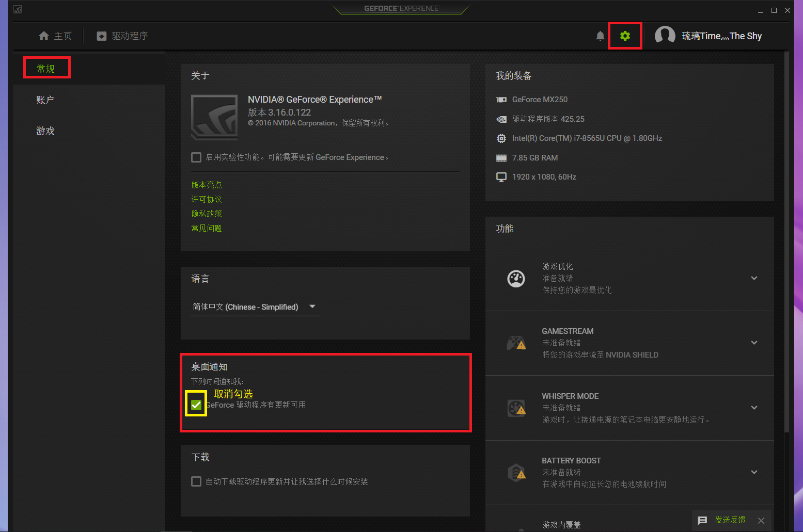The height and width of the screenshot is (532, 803).
Task: Click the WHISPER MODE fan icon
Action: pyautogui.click(x=516, y=408)
